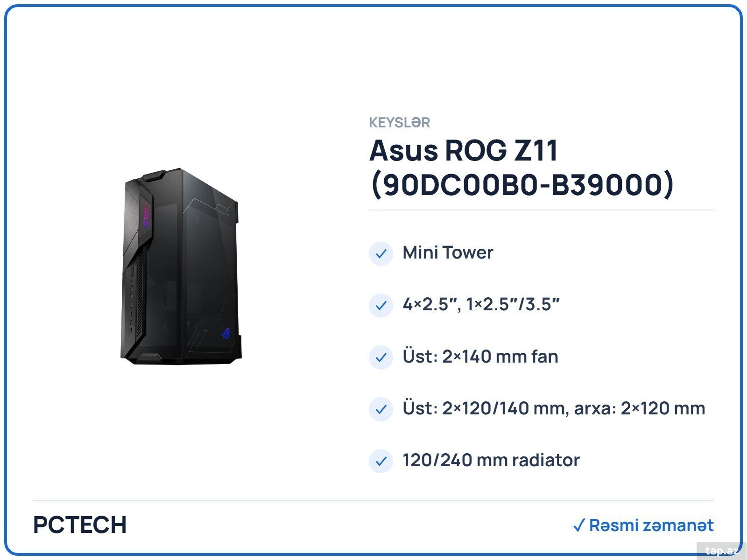Click the tap.az watermark
The width and height of the screenshot is (747, 560).
(x=721, y=551)
